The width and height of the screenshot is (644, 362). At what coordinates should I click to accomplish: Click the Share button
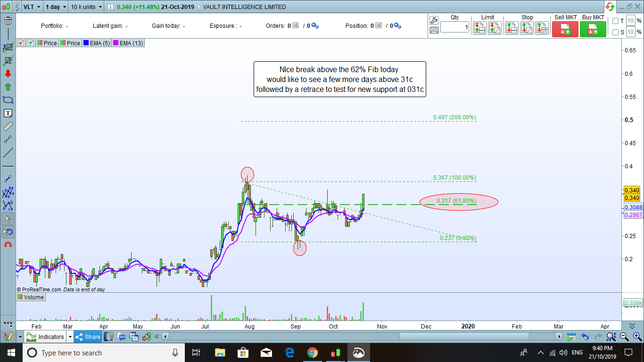[88, 337]
